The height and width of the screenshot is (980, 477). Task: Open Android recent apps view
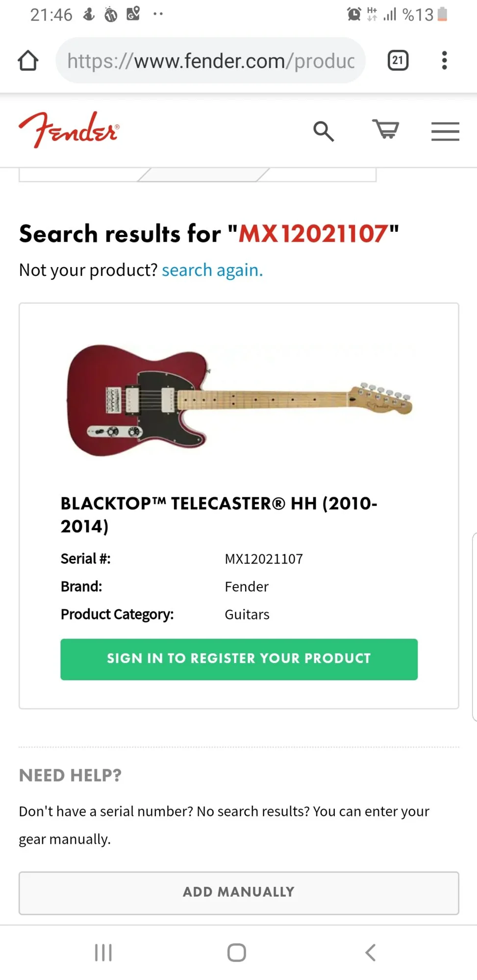103,953
